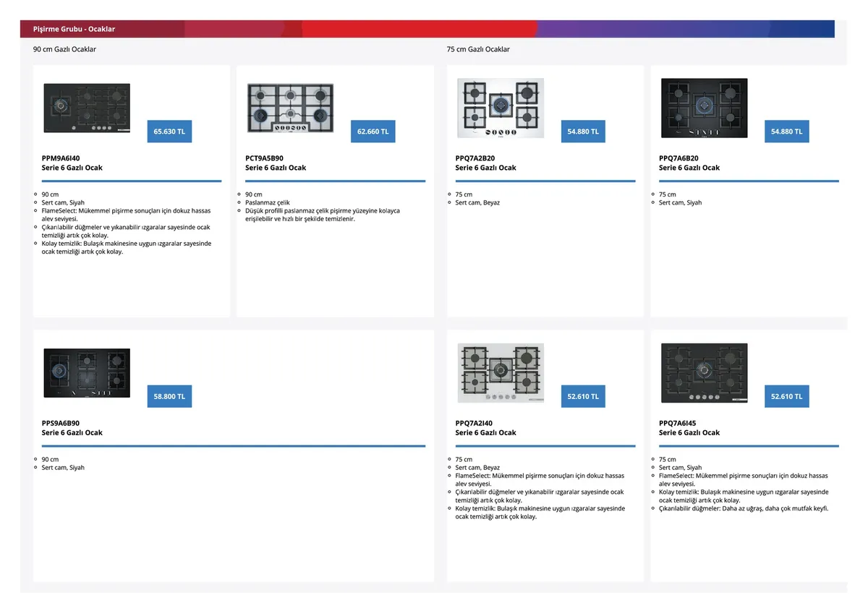Select the PCT9A5B90 stainless steel cooktop image
The width and height of the screenshot is (868, 613).
click(x=290, y=108)
